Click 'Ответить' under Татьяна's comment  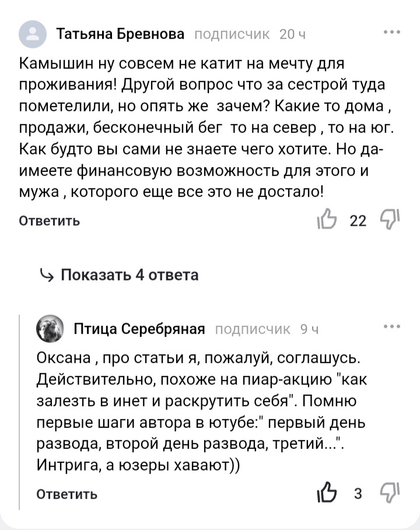pyautogui.click(x=49, y=220)
